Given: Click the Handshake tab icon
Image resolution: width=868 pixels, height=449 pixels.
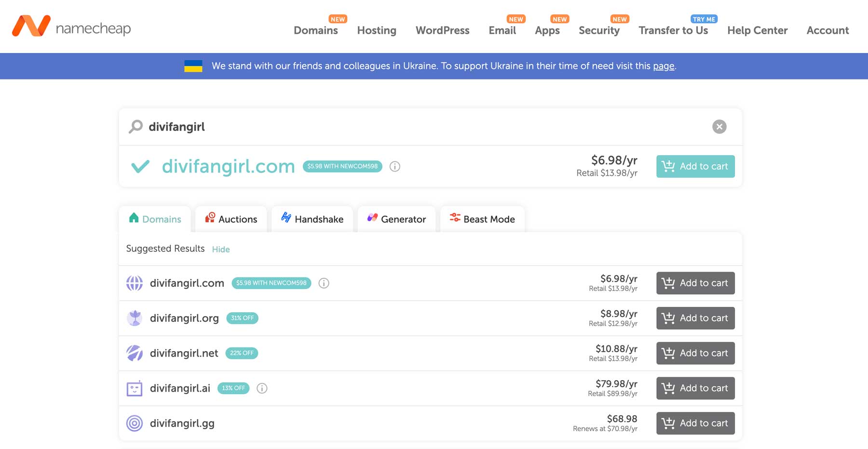Looking at the screenshot, I should point(286,218).
